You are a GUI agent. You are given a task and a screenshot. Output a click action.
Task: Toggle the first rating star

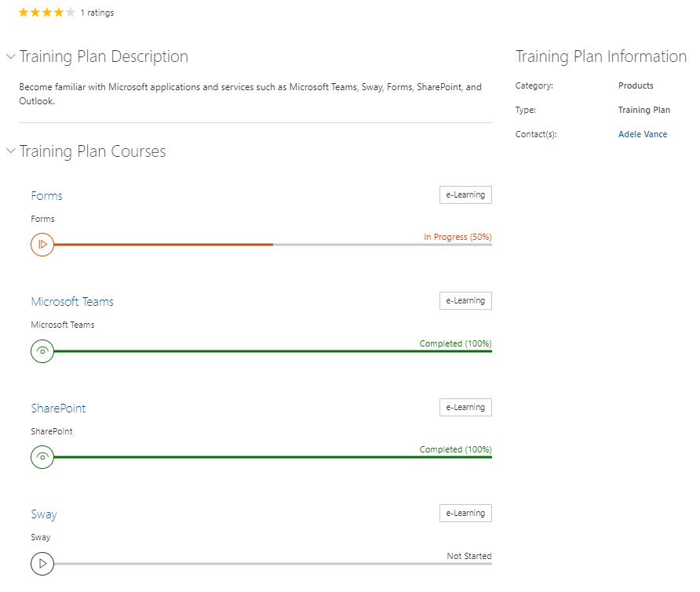[x=23, y=12]
